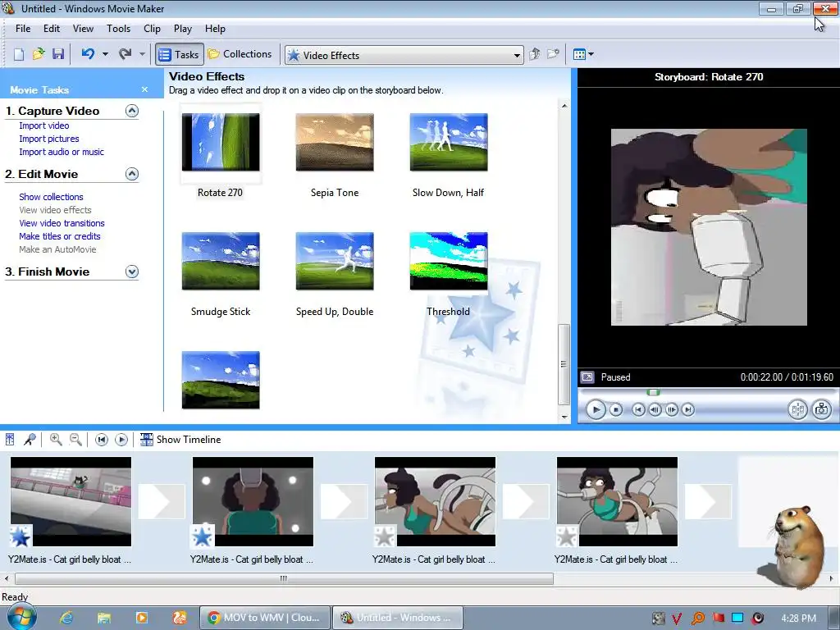Click the Import pictures link
840x630 pixels.
(48, 139)
